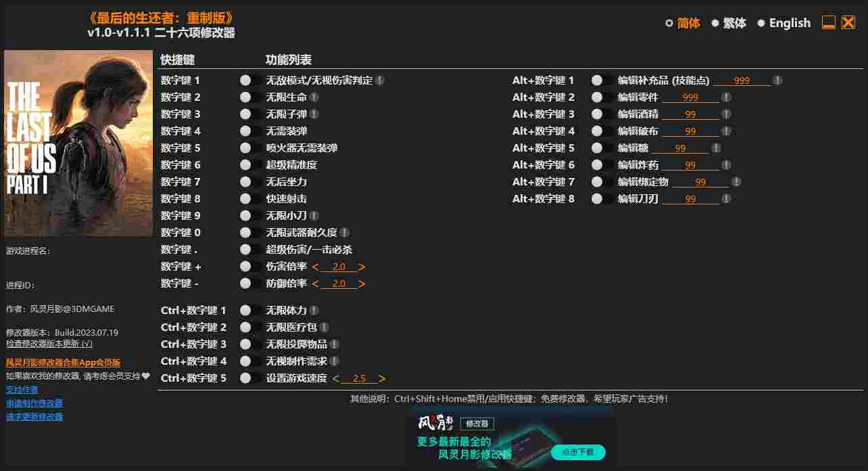Enable the 编辑零件 switch

pyautogui.click(x=602, y=97)
